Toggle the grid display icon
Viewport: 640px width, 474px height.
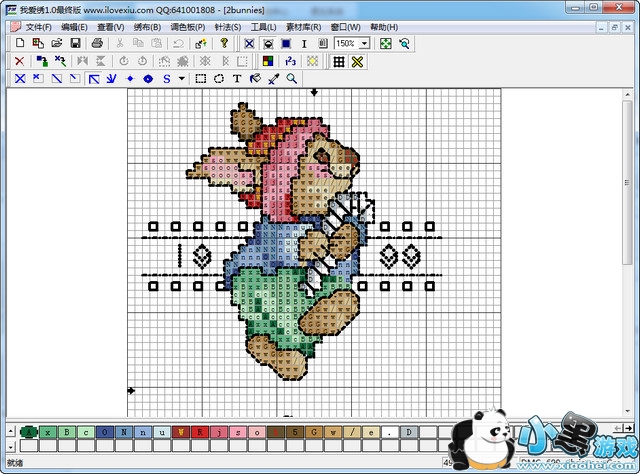coord(339,62)
